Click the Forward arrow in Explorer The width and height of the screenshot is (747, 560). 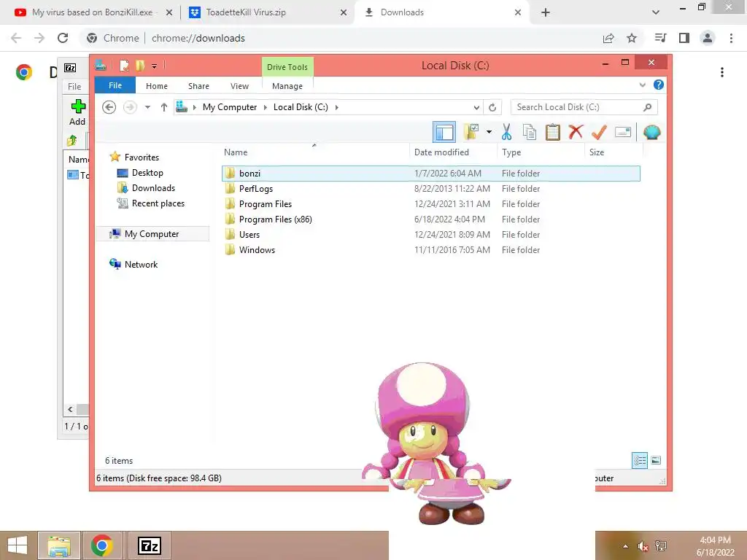pos(130,107)
